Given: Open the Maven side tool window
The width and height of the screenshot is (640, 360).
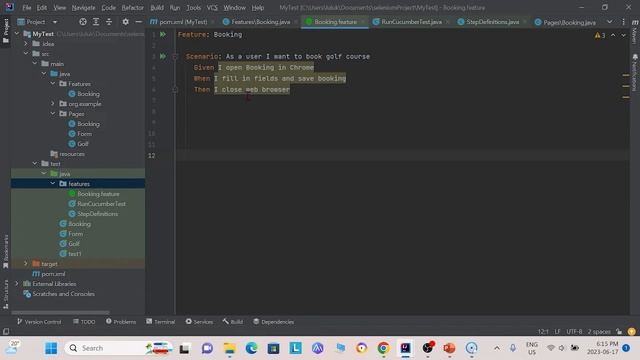Looking at the screenshot, I should tap(635, 32).
